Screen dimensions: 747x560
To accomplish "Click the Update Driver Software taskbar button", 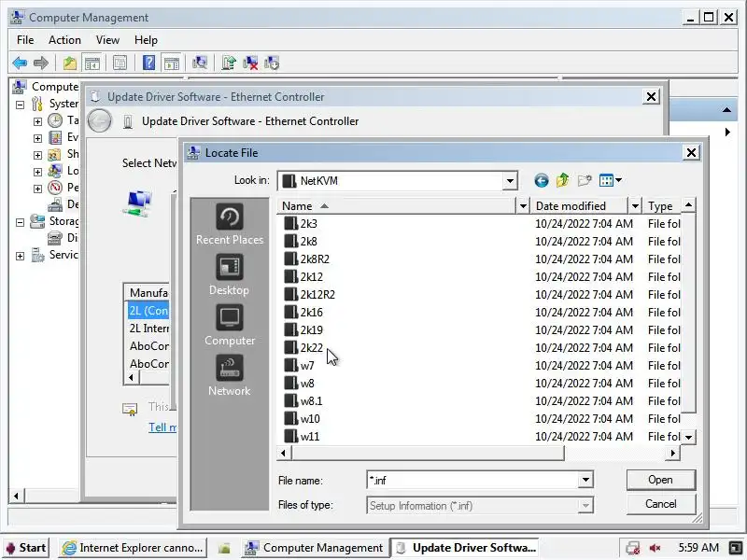I will point(466,548).
